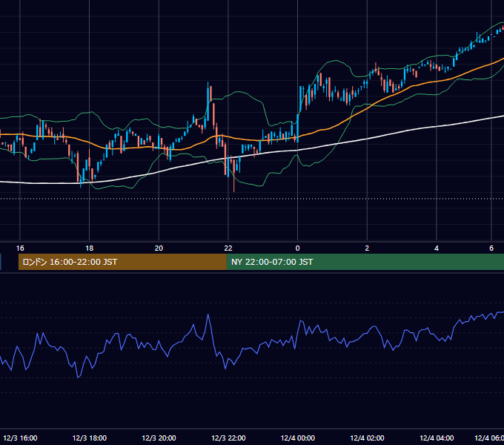The width and height of the screenshot is (504, 445).
Task: Click the 12/3 22:00 date label
Action: tap(228, 438)
